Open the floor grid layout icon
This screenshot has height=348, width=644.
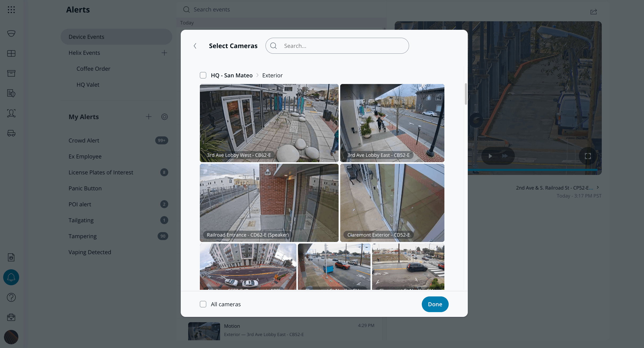11,53
